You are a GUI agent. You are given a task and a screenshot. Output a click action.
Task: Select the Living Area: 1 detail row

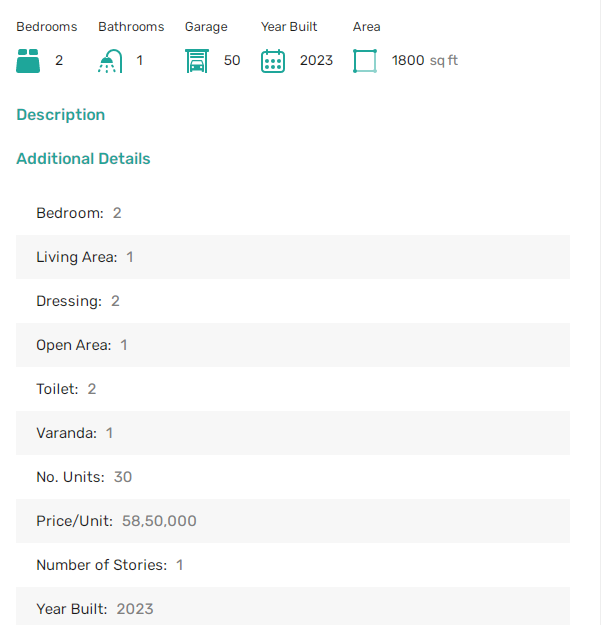coord(293,257)
